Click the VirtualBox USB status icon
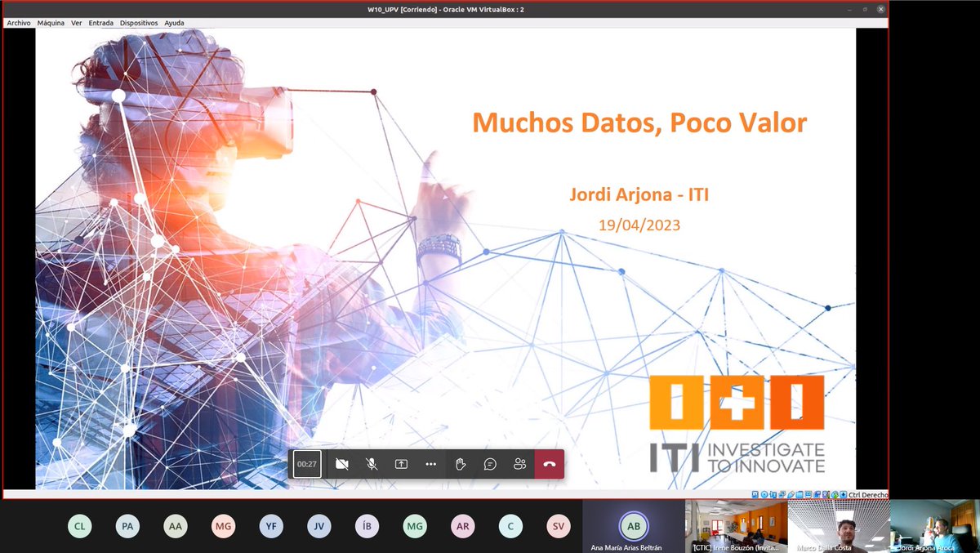Image resolution: width=980 pixels, height=553 pixels. click(x=791, y=494)
